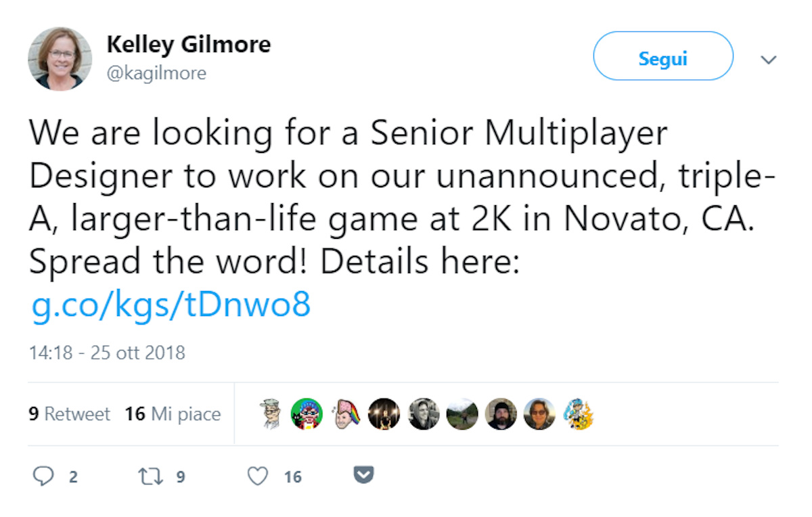The image size is (812, 517).
Task: Click the mountain landscape avatar
Action: [462, 413]
